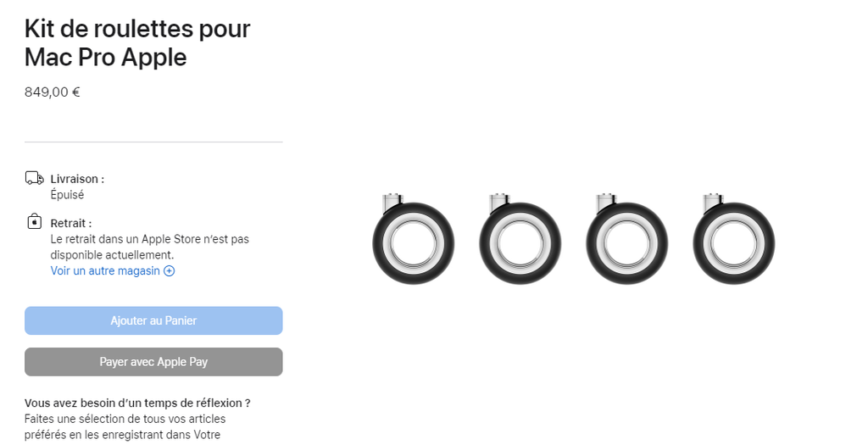
Task: Click the Apple Store pickup bag icon
Action: [x=34, y=222]
